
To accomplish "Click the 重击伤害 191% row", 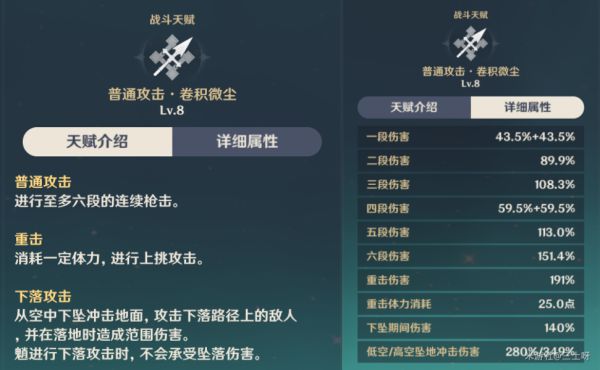I will pos(471,280).
